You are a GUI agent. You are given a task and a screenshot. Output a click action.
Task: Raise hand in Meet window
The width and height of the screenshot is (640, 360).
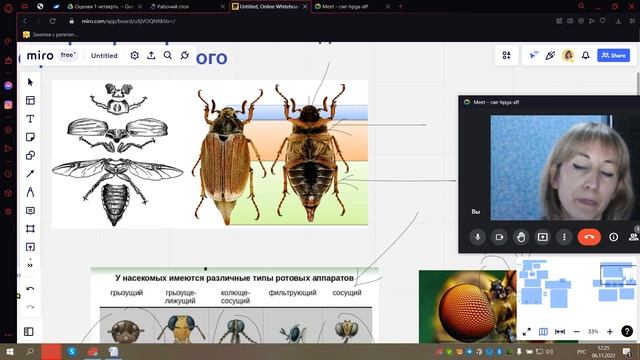click(x=521, y=237)
